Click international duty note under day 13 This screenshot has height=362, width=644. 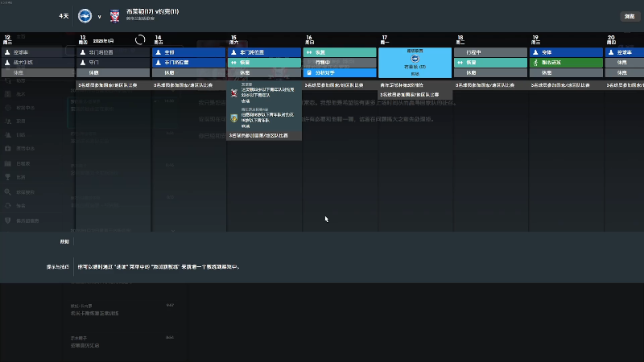[x=108, y=85]
